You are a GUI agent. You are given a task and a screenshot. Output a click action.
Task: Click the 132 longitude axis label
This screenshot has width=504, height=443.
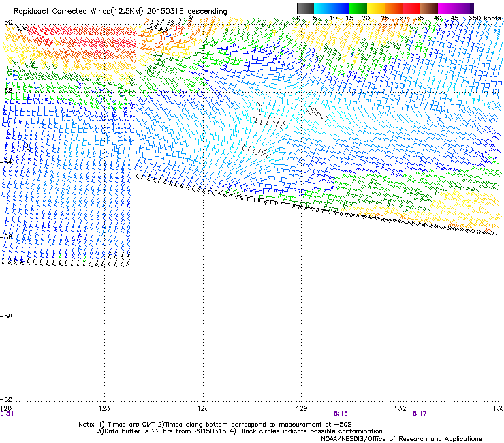(x=400, y=408)
